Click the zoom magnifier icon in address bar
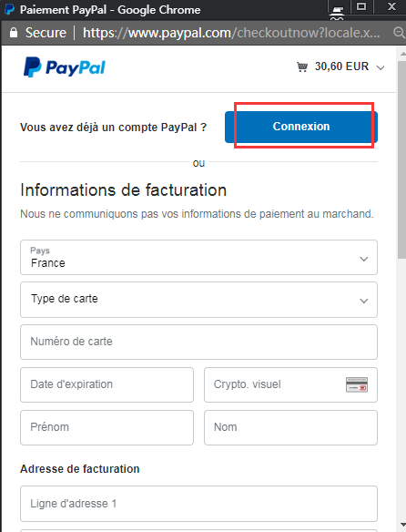 click(399, 33)
